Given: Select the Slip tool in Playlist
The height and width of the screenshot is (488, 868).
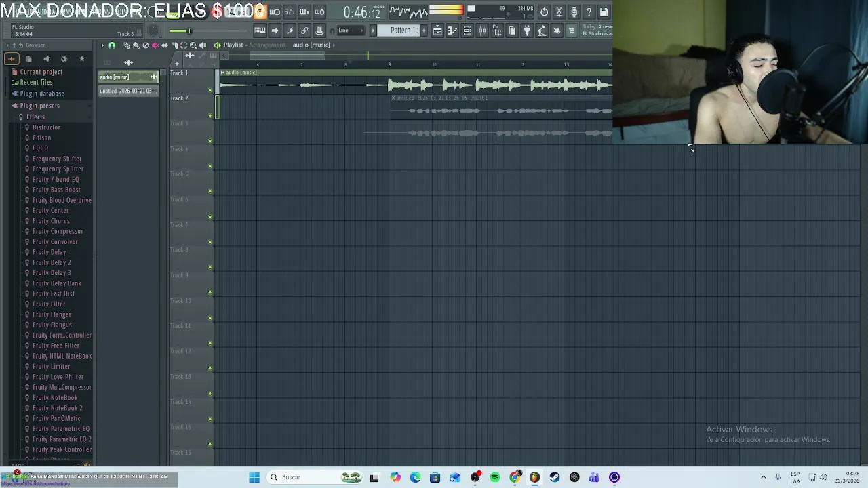Looking at the screenshot, I should pyautogui.click(x=164, y=45).
